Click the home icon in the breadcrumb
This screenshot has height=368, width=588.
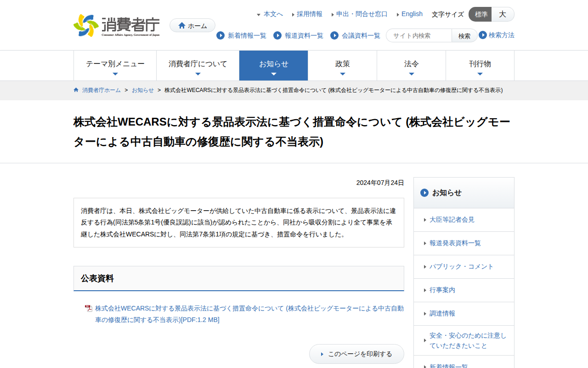(x=76, y=90)
